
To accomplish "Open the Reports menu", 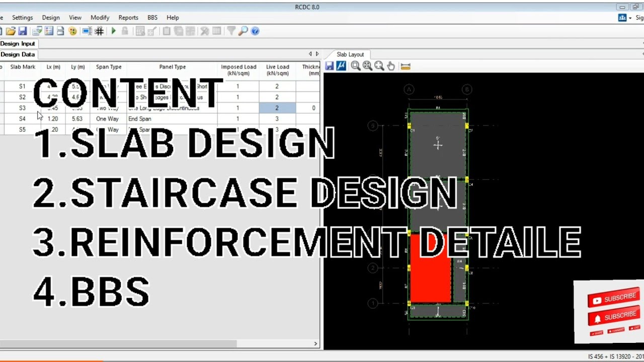I will pyautogui.click(x=128, y=18).
